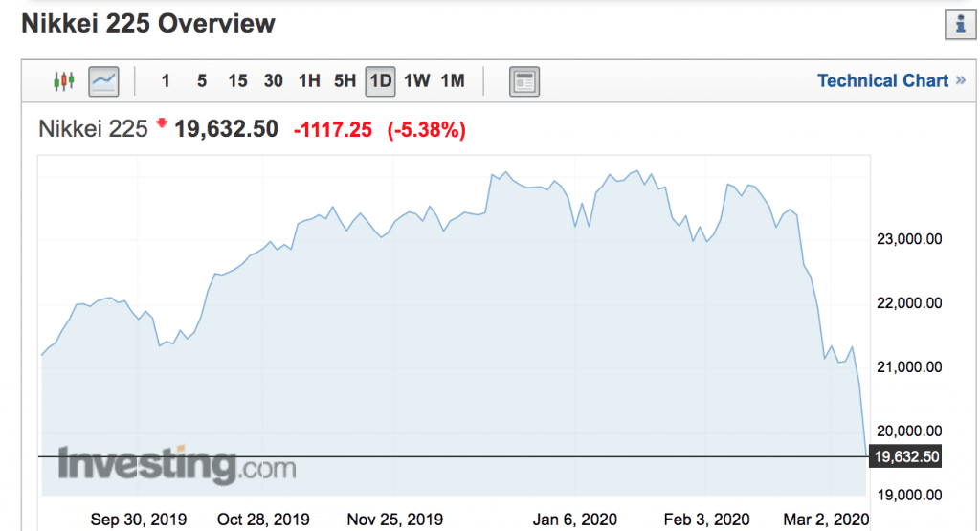
Task: Choose the 30 minute interval
Action: [273, 81]
